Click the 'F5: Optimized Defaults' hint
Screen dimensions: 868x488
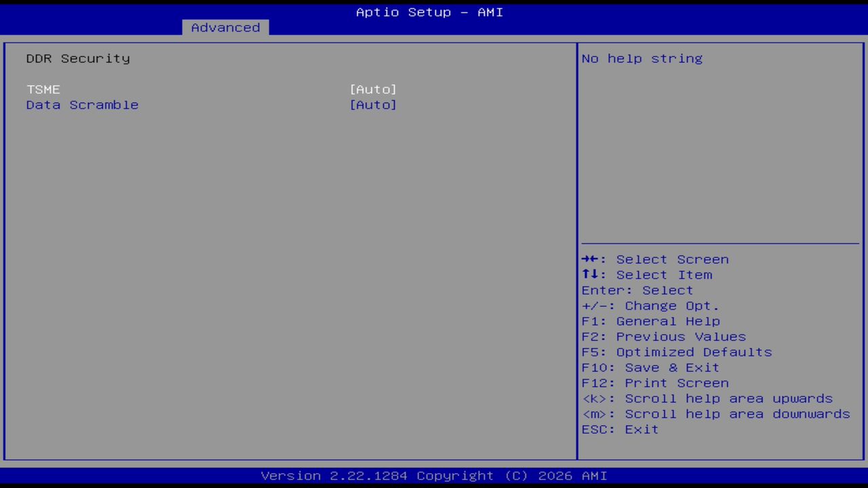[x=677, y=352]
